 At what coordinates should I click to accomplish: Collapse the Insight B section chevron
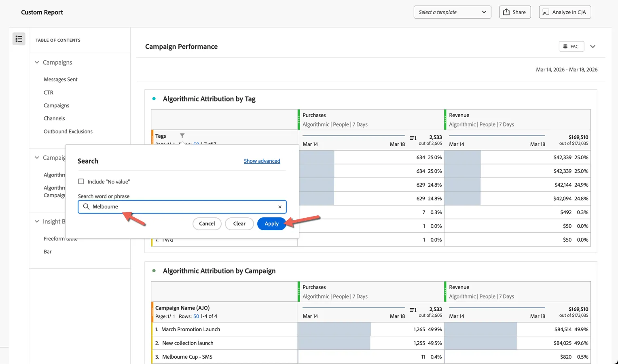point(37,221)
